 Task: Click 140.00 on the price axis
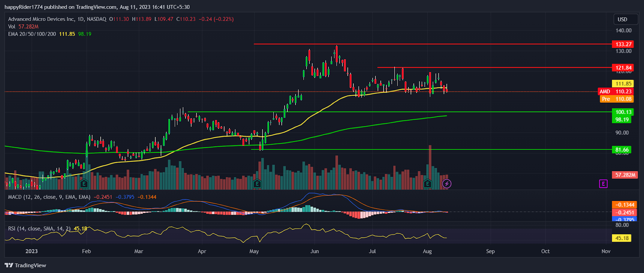point(623,31)
